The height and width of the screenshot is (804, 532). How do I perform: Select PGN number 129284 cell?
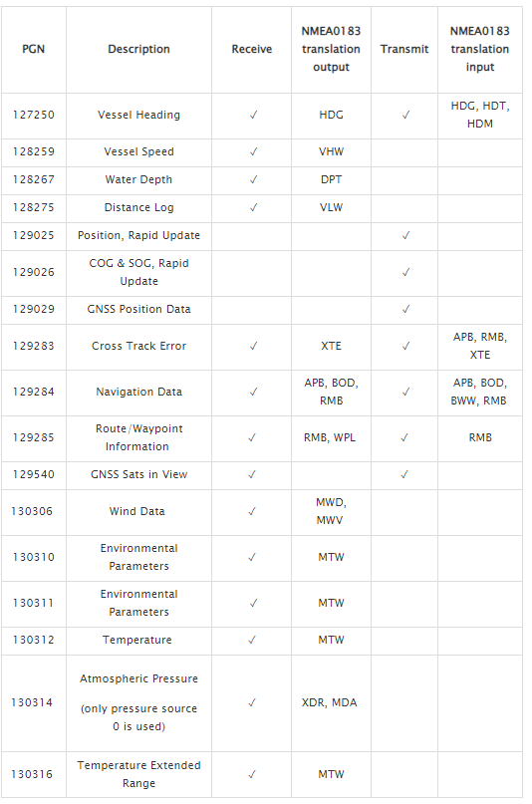33,393
